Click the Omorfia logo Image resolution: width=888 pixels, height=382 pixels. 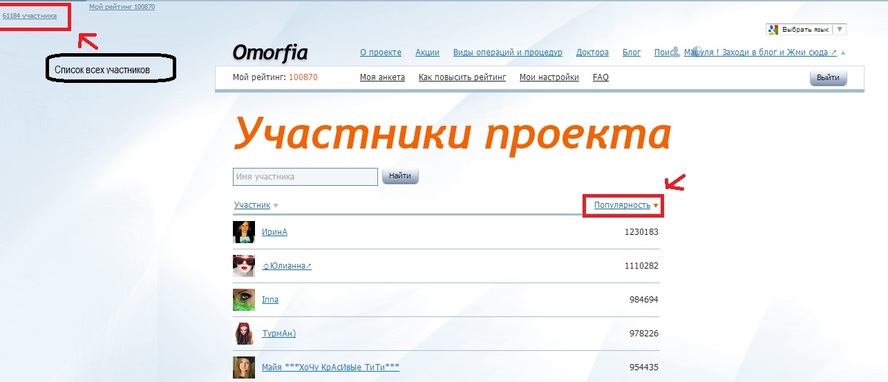point(270,53)
